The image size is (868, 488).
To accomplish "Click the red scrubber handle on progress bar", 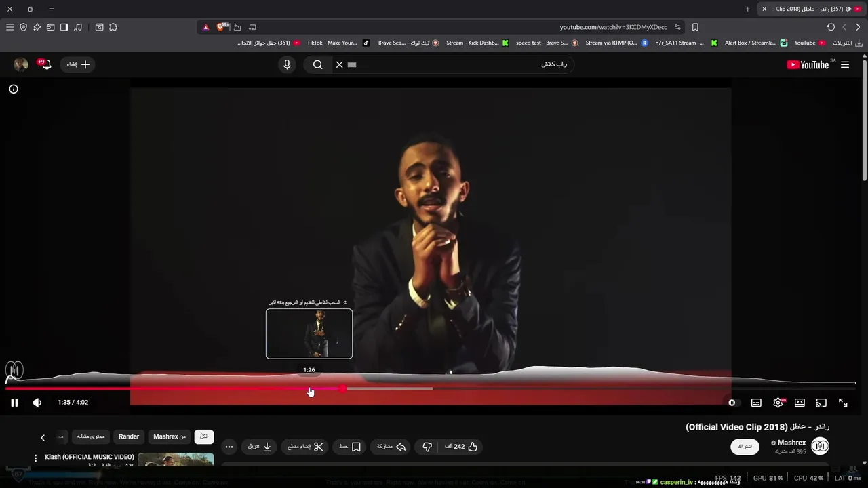I will click(342, 389).
